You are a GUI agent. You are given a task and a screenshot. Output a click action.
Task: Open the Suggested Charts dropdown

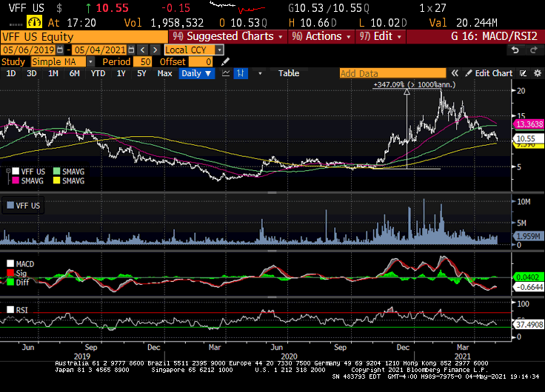pos(228,36)
